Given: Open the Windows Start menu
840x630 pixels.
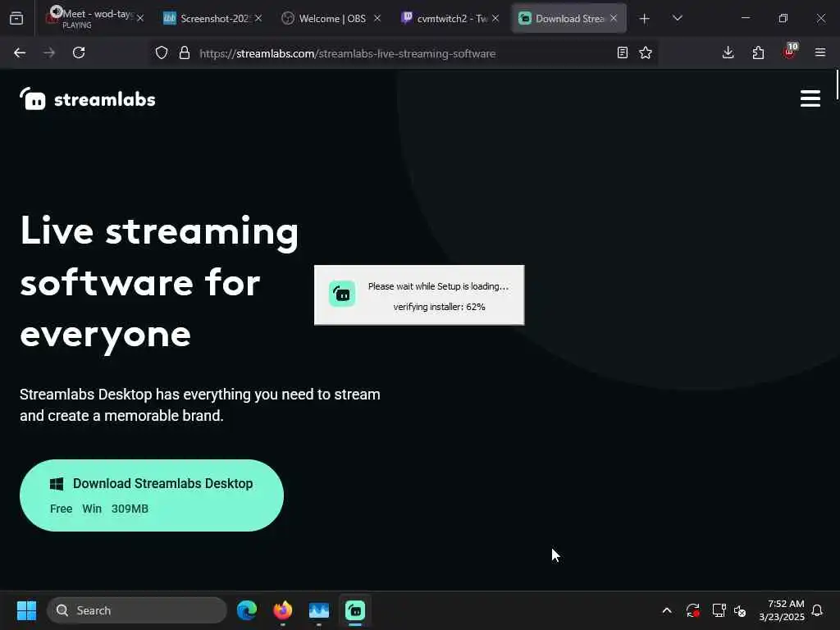Looking at the screenshot, I should point(26,610).
